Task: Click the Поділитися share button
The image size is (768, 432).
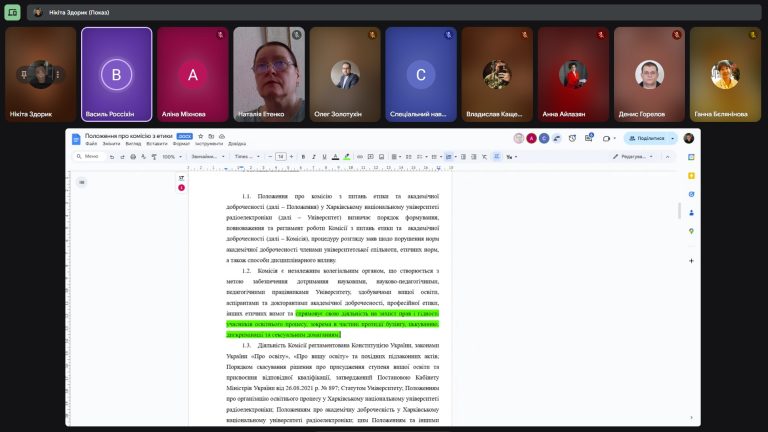Action: coord(648,139)
